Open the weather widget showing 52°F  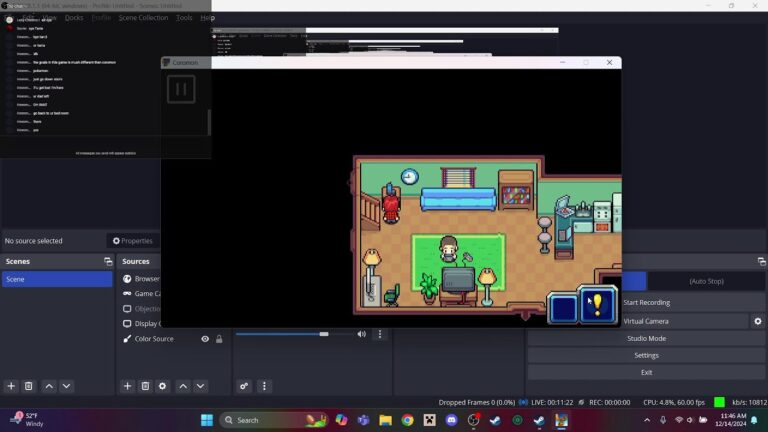[28, 420]
